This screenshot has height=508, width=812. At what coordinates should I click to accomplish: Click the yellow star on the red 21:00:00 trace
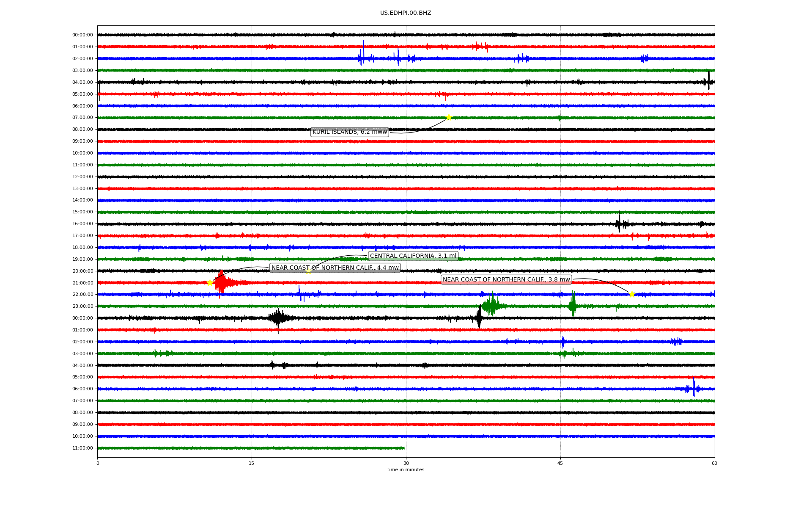[x=210, y=283]
